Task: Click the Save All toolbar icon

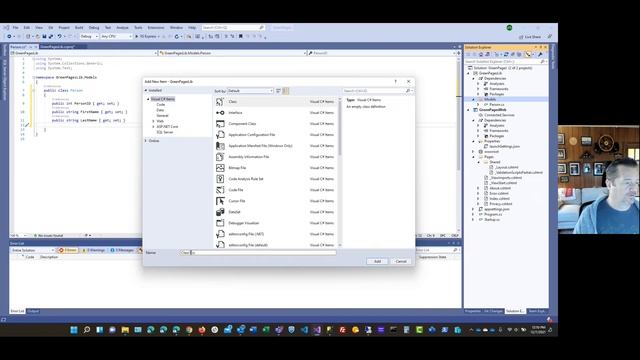Action: 51,36
